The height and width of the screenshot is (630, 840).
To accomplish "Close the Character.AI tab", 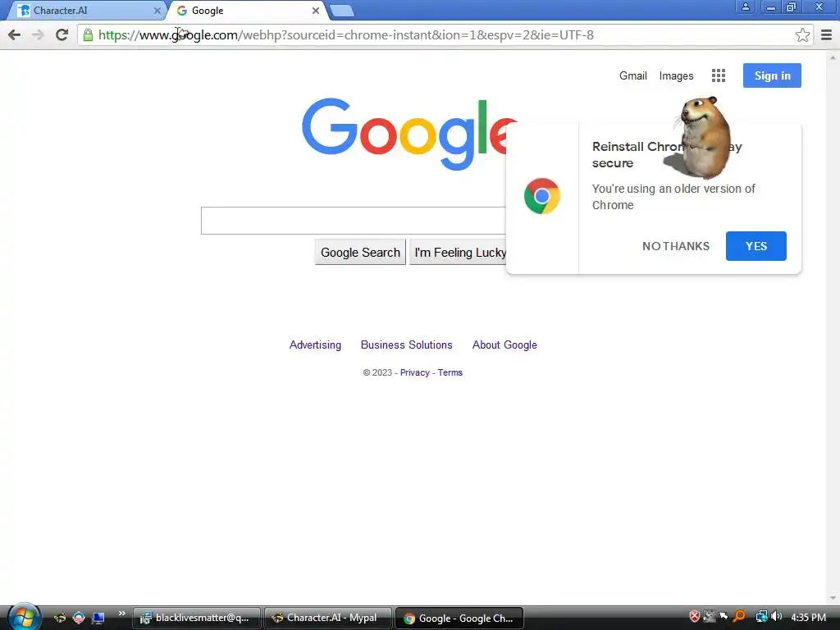I will pyautogui.click(x=157, y=11).
